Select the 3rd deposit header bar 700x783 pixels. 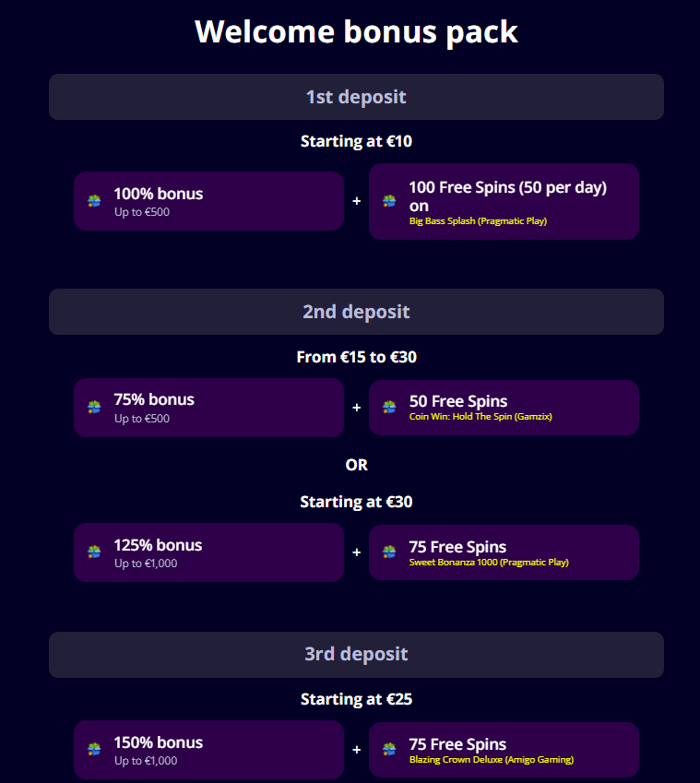(356, 655)
